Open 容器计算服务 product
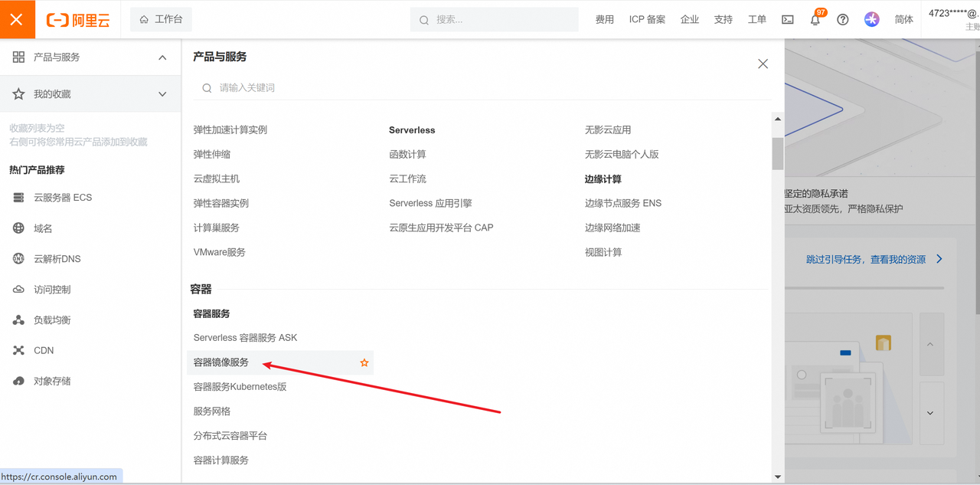 [x=221, y=460]
